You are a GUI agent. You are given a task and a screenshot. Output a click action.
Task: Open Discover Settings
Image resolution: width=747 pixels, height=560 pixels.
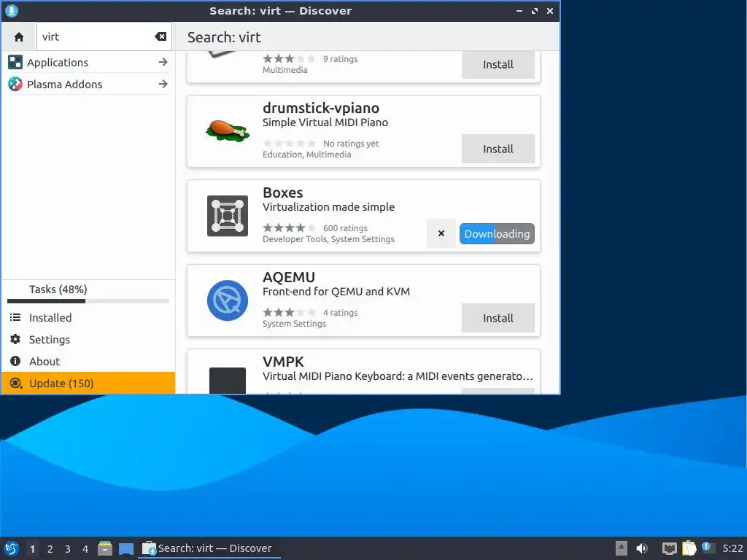click(x=88, y=340)
